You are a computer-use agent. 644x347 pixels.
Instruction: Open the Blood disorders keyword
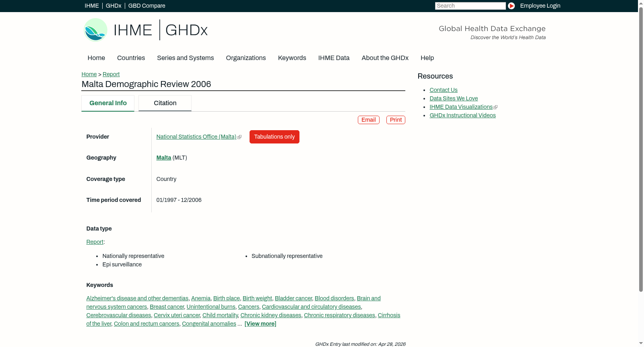(334, 298)
